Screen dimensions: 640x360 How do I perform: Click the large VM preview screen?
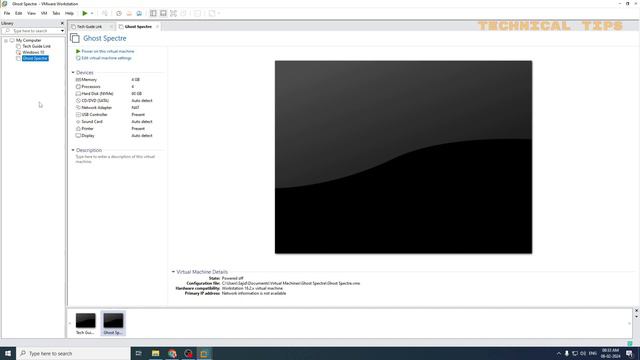403,157
